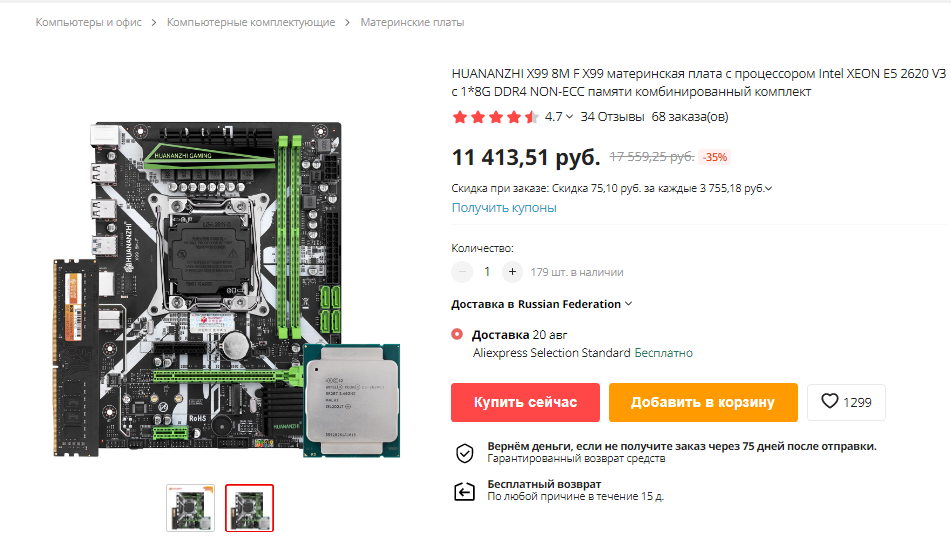
Task: Expand the 4.7 rating chevron
Action: coord(569,116)
